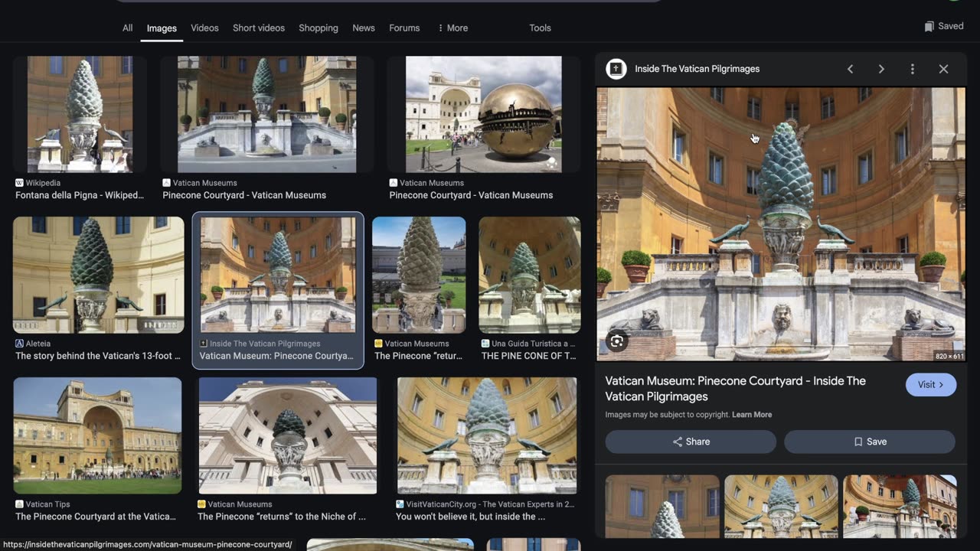
Task: Close the image preview panel
Action: (x=943, y=69)
